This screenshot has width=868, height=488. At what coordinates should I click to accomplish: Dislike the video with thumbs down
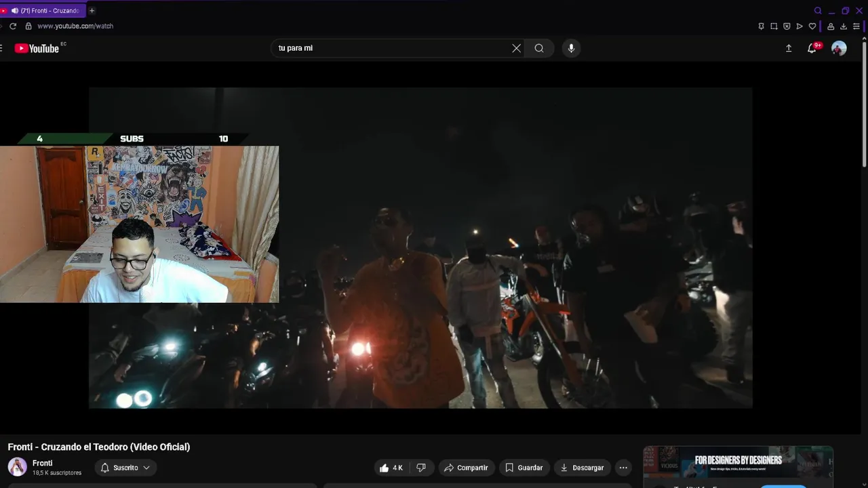[x=420, y=468]
